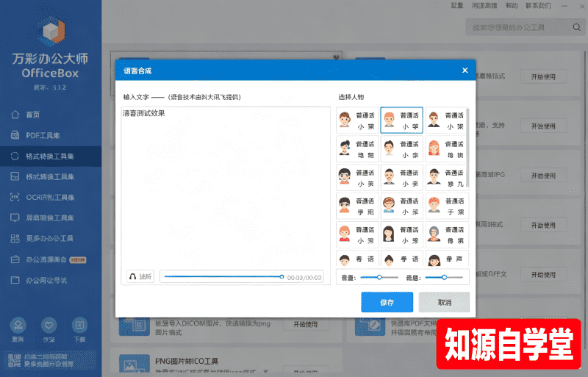
Task: Click the PNG图片转ICO工具 title
Action: click(x=187, y=362)
